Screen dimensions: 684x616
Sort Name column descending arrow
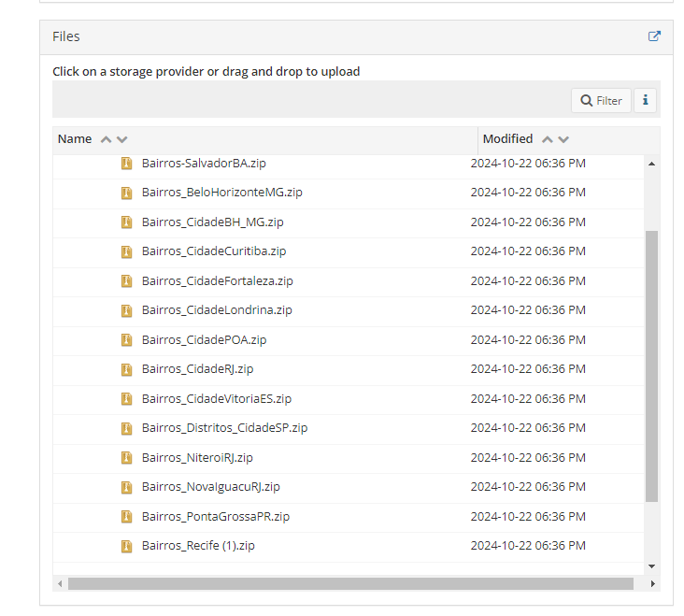point(122,139)
